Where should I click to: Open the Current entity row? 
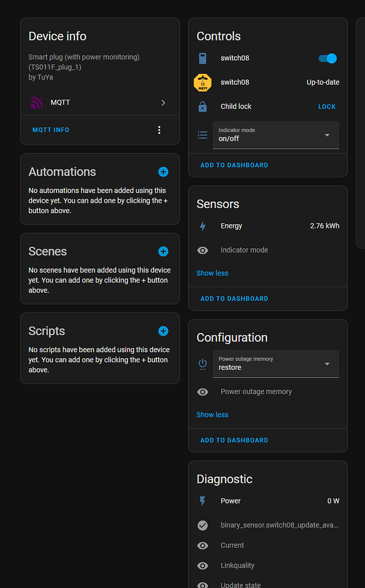pos(268,546)
